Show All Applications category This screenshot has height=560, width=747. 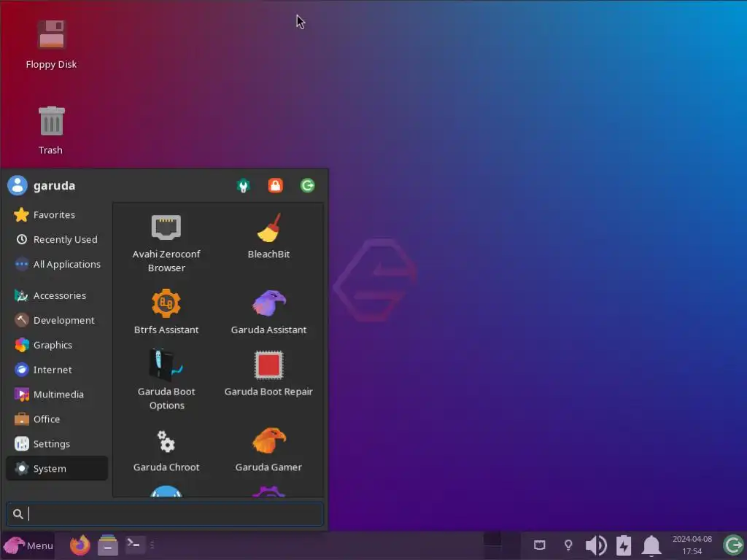pos(57,264)
